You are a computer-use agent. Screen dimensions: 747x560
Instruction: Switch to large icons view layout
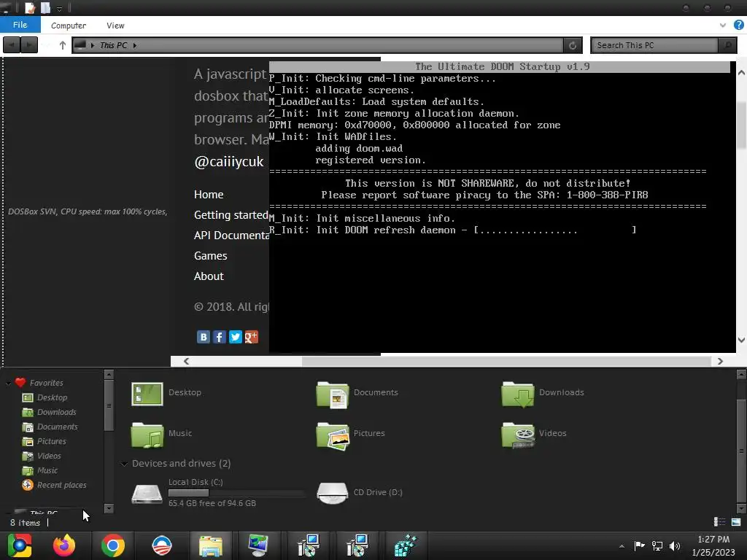736,522
